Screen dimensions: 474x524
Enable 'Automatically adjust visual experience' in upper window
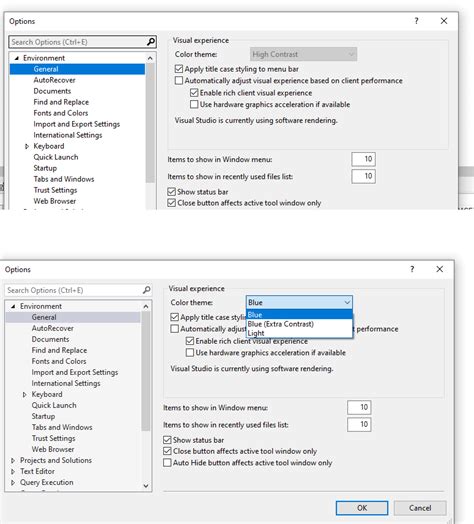point(179,81)
